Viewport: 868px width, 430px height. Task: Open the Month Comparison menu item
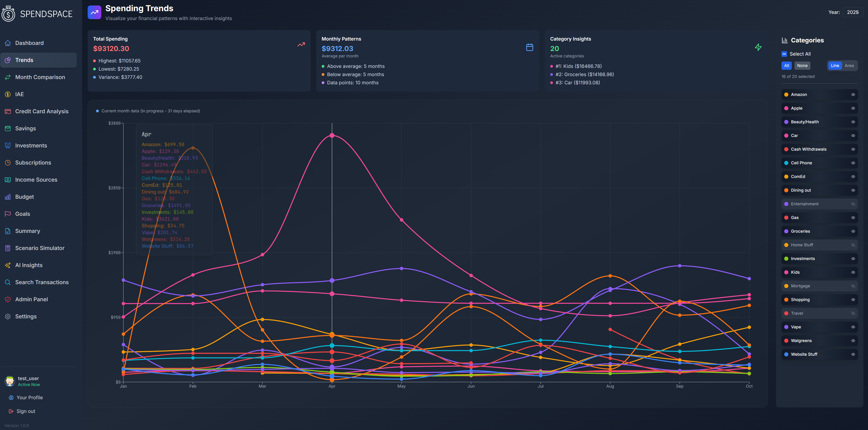point(40,77)
